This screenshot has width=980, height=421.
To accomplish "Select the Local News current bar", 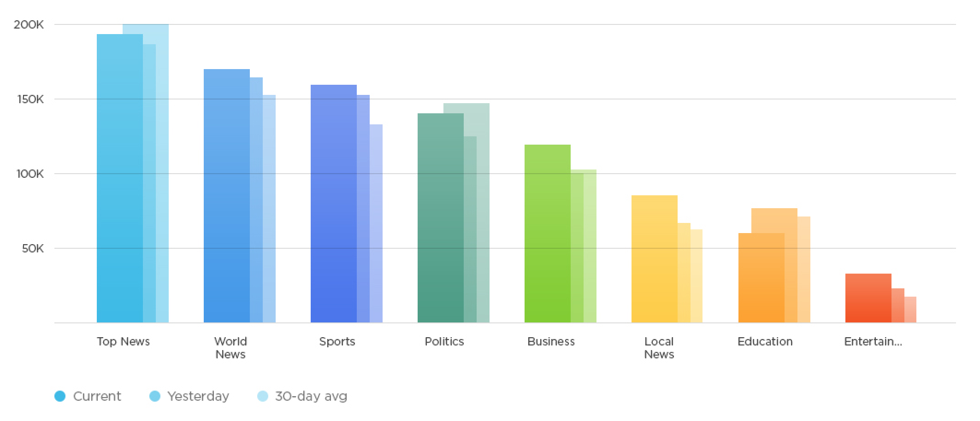I will 655,259.
